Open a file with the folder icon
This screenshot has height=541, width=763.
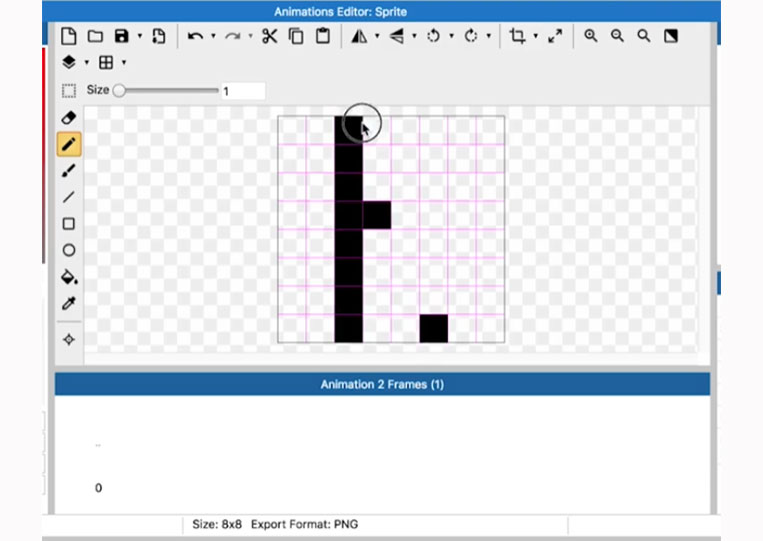(95, 36)
